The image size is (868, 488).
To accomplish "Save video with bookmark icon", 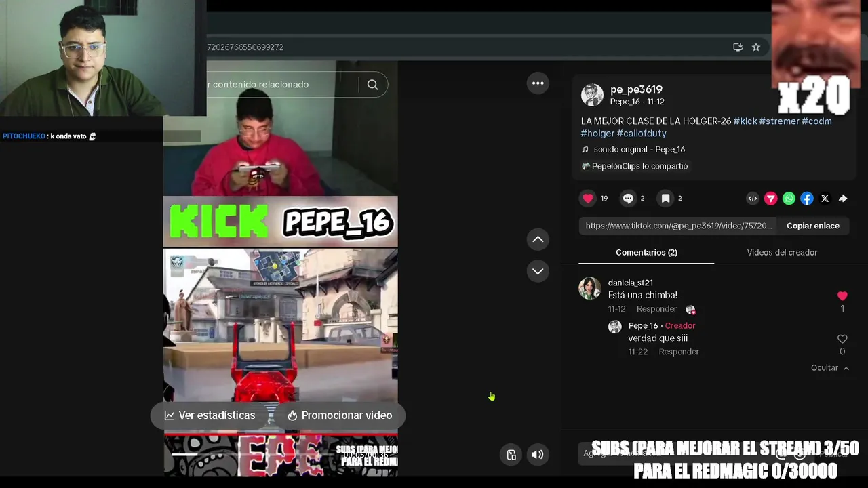I will point(666,199).
